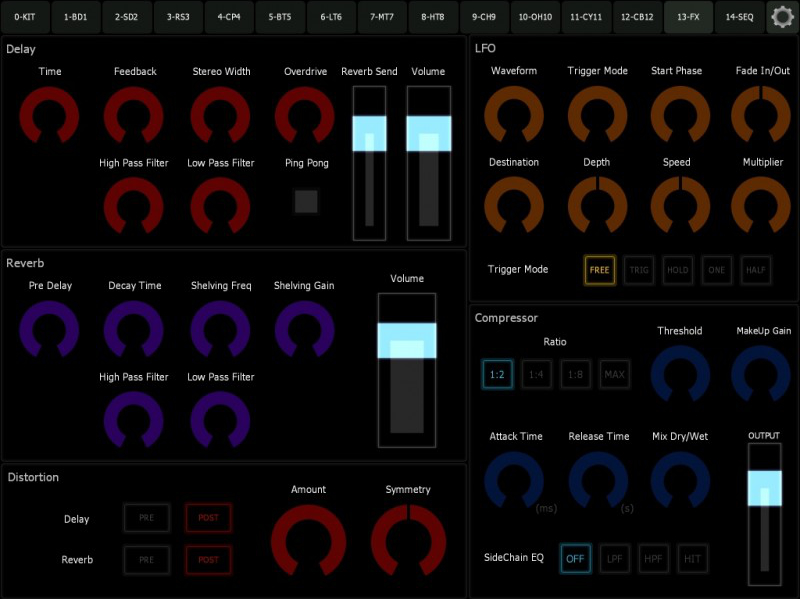The image size is (800, 599).
Task: Turn the Reverb Decay Time knob
Action: click(x=134, y=329)
